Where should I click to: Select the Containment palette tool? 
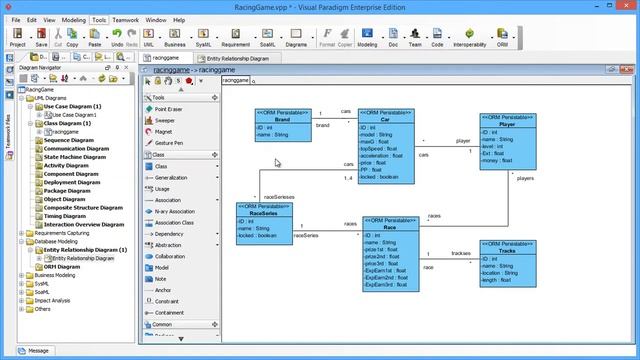[164, 313]
